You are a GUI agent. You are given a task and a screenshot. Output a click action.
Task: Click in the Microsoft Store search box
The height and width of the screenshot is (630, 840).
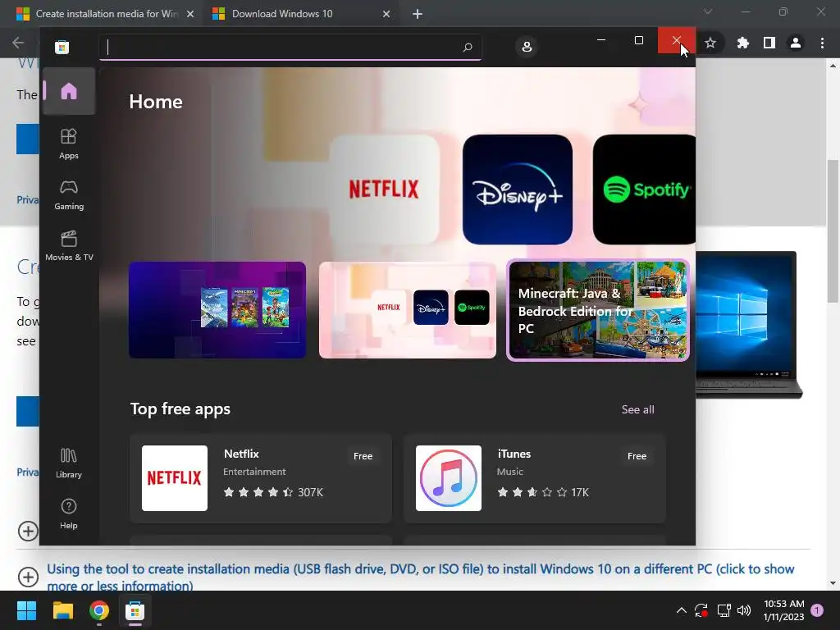(x=290, y=47)
